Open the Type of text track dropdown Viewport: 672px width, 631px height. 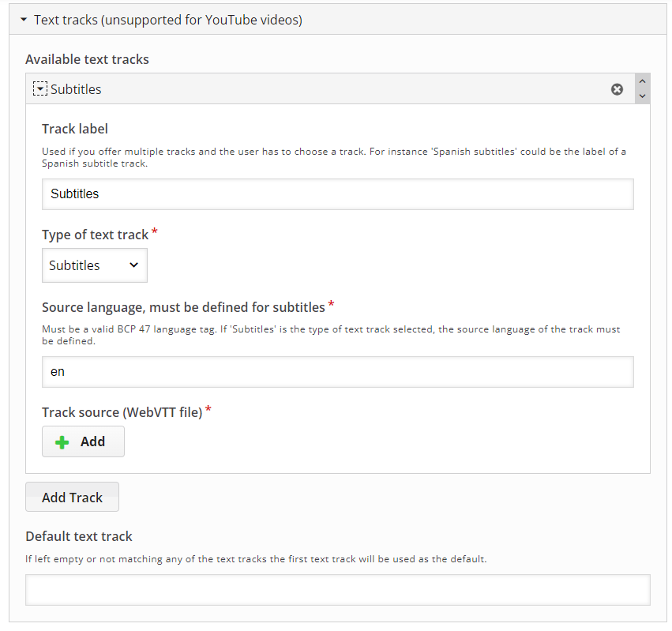95,265
